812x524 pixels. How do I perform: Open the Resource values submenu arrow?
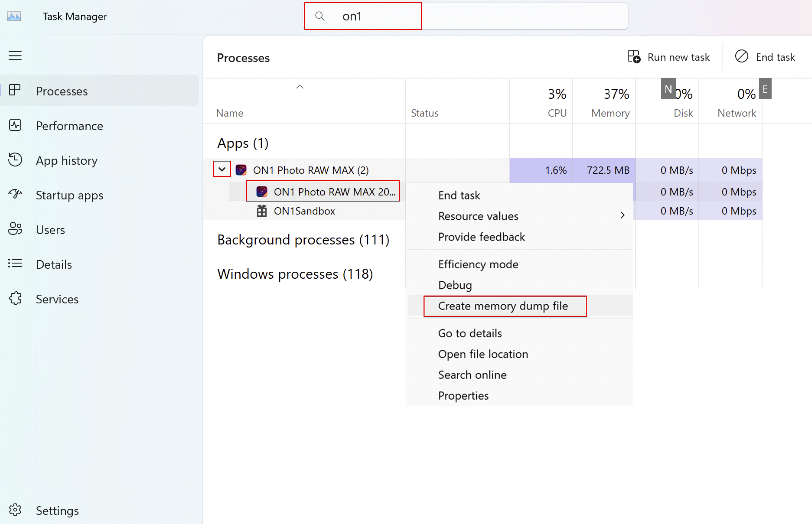(x=622, y=215)
